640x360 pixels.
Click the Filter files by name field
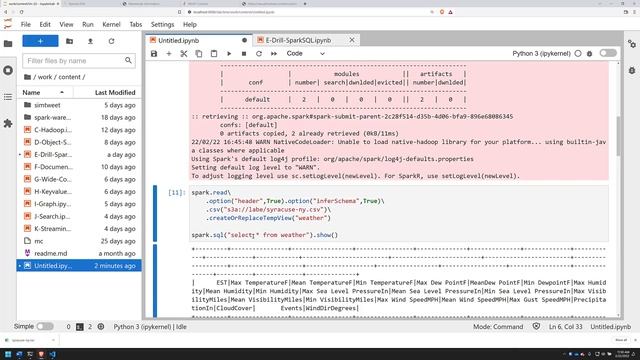tap(79, 61)
